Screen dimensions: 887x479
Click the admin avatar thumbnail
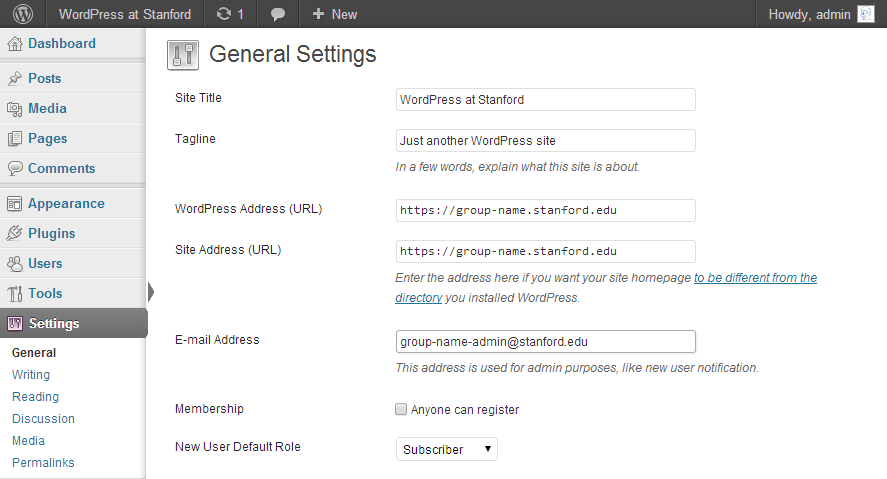coord(866,14)
